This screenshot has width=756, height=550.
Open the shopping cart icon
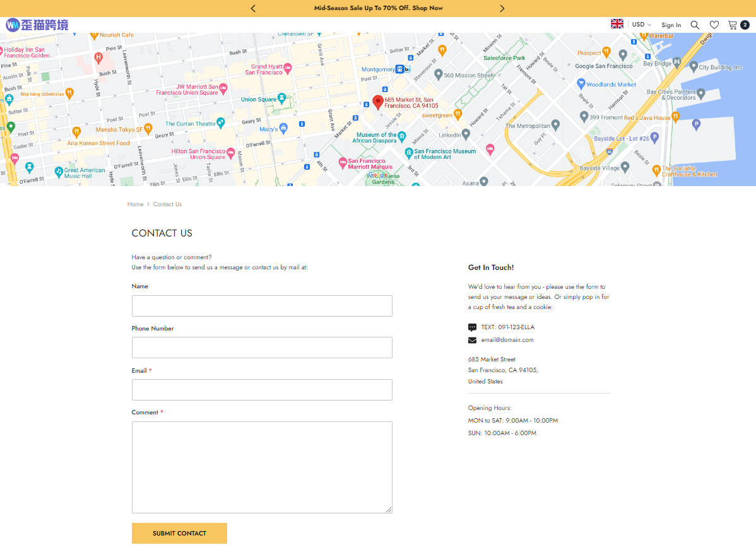pos(733,25)
